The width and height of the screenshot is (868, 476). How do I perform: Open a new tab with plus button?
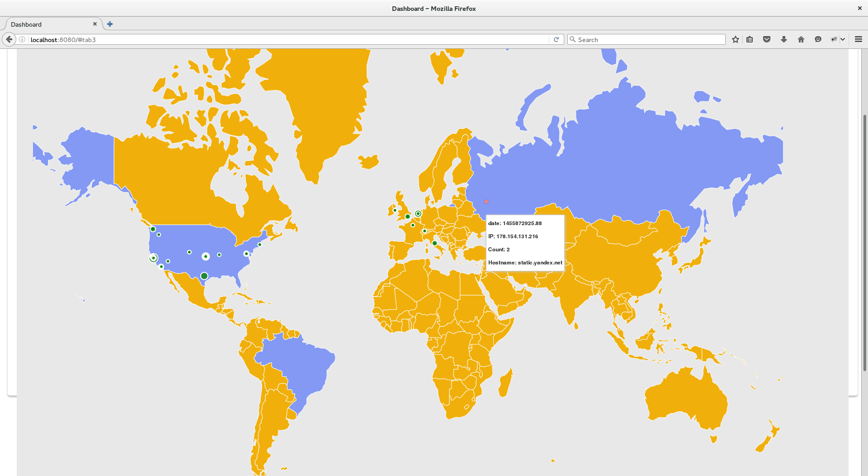click(110, 24)
